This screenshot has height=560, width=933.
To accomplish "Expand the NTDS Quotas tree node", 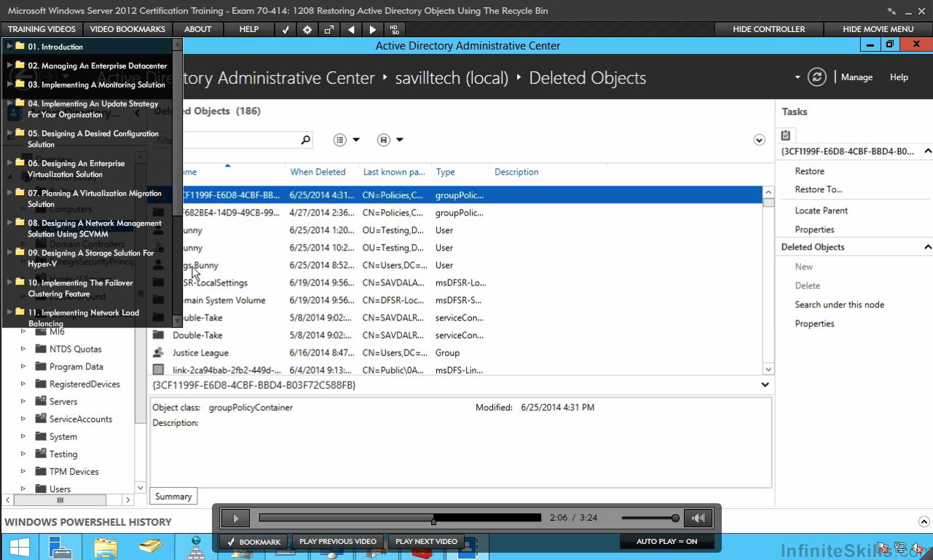I will pyautogui.click(x=23, y=349).
